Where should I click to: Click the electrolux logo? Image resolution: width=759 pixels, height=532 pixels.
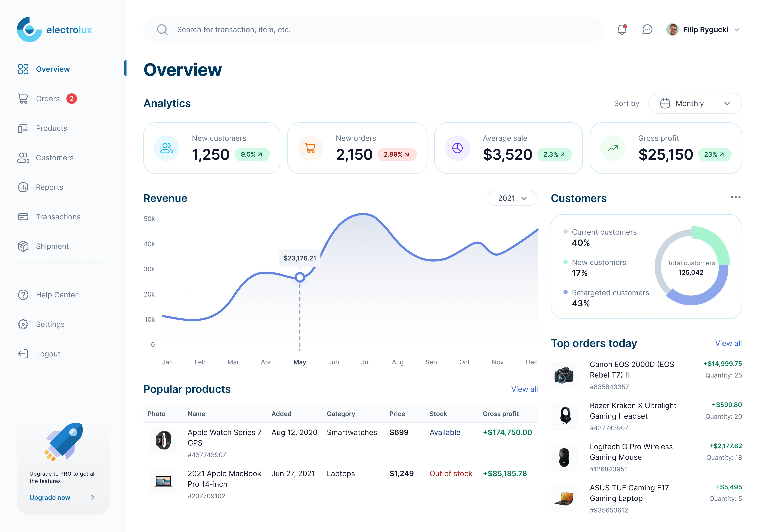pyautogui.click(x=54, y=30)
